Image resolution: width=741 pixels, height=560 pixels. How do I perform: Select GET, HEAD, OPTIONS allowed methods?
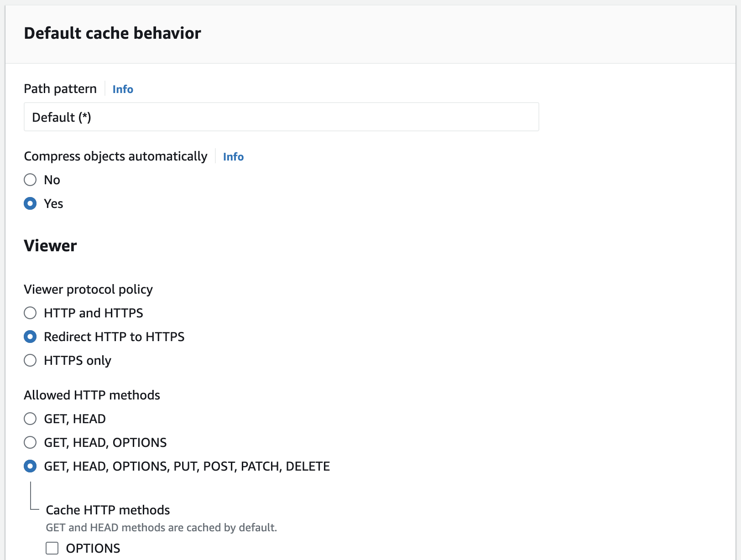click(x=30, y=442)
